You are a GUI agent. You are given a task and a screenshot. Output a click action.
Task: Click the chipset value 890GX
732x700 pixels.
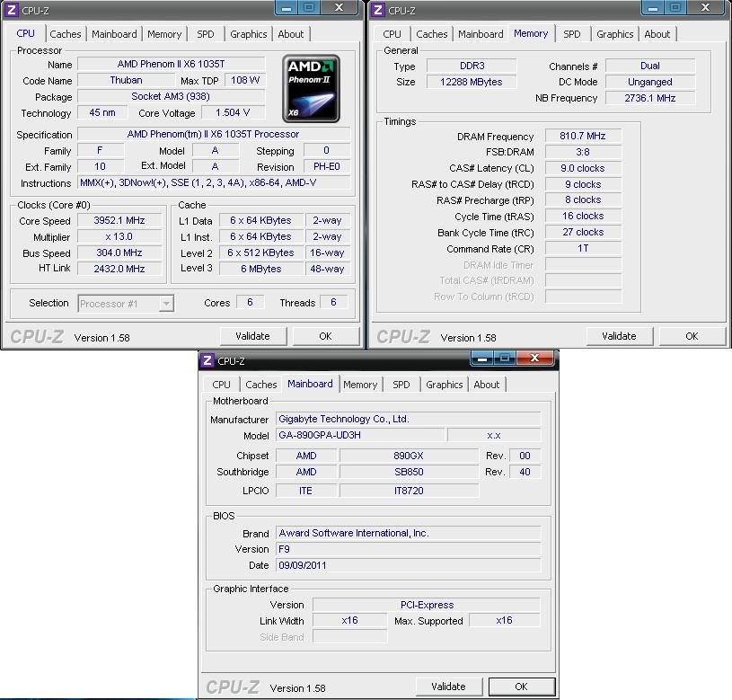click(x=409, y=456)
